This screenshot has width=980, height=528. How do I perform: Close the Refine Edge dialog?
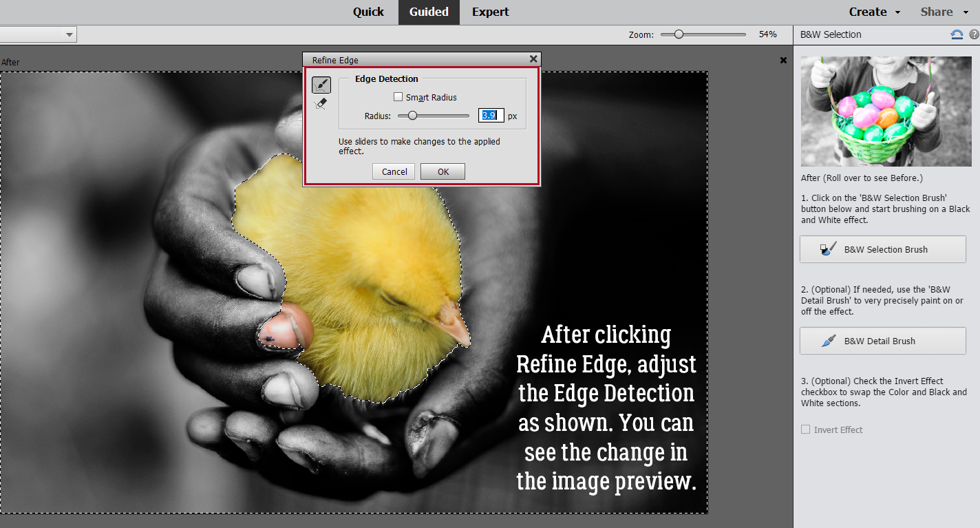(533, 60)
